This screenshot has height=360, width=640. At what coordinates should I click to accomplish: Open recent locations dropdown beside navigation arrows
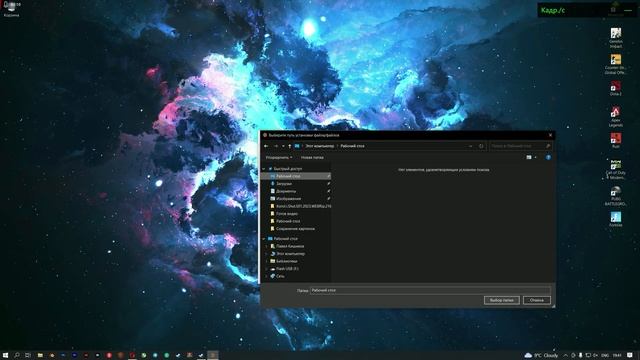pyautogui.click(x=283, y=146)
